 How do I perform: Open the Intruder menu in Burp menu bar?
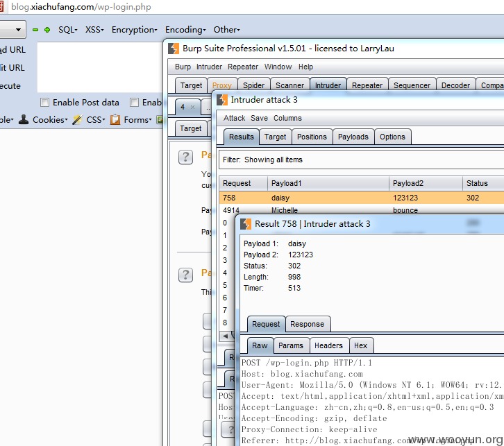(x=209, y=67)
